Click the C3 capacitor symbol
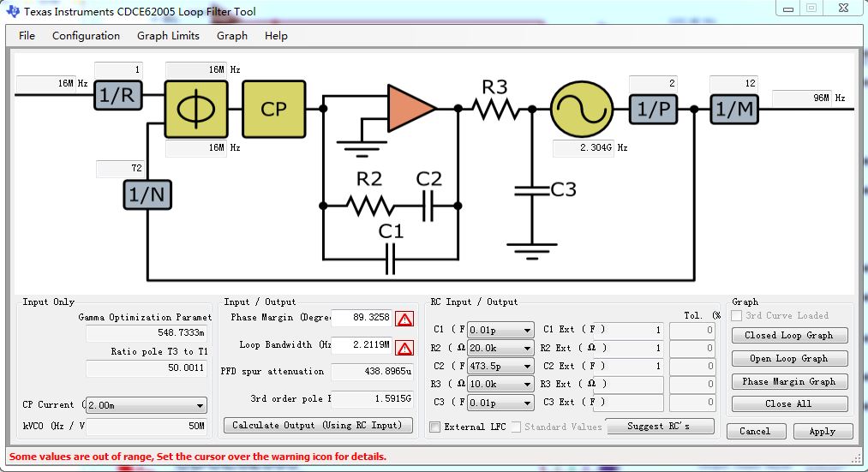 pos(531,190)
